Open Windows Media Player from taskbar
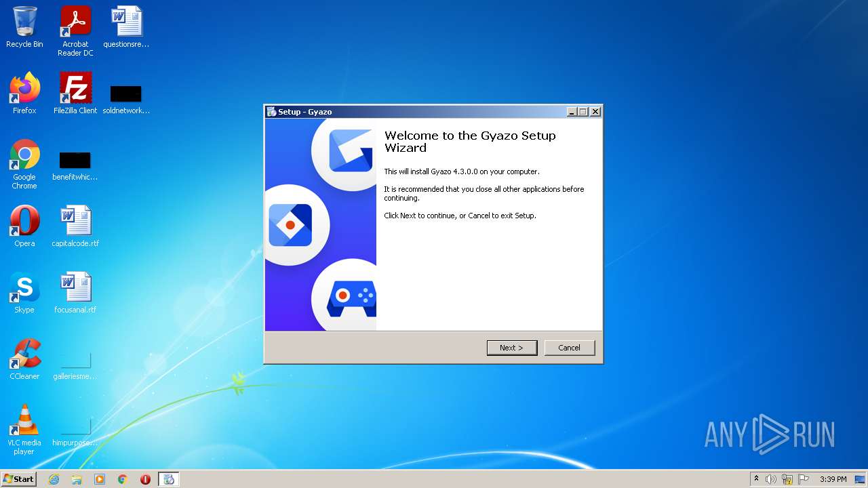Viewport: 868px width, 488px height. point(100,479)
